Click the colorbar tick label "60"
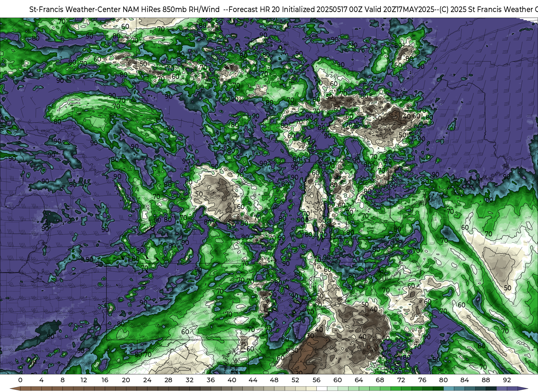 (x=338, y=380)
